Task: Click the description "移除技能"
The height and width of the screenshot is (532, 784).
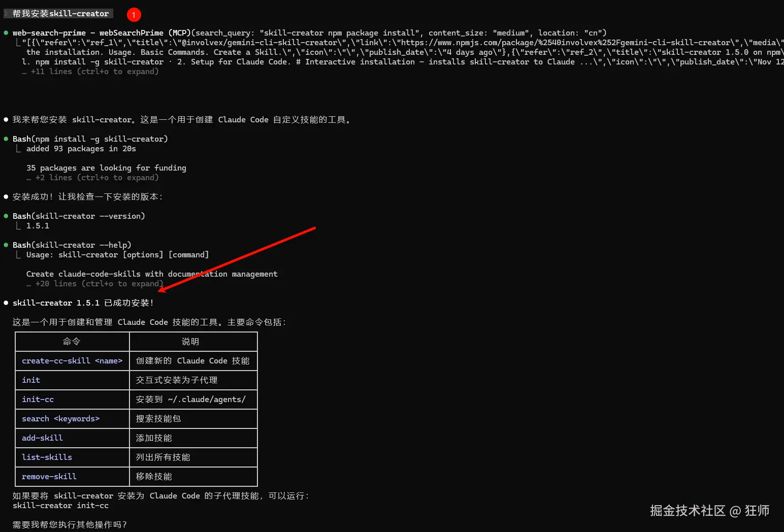Action: (153, 477)
